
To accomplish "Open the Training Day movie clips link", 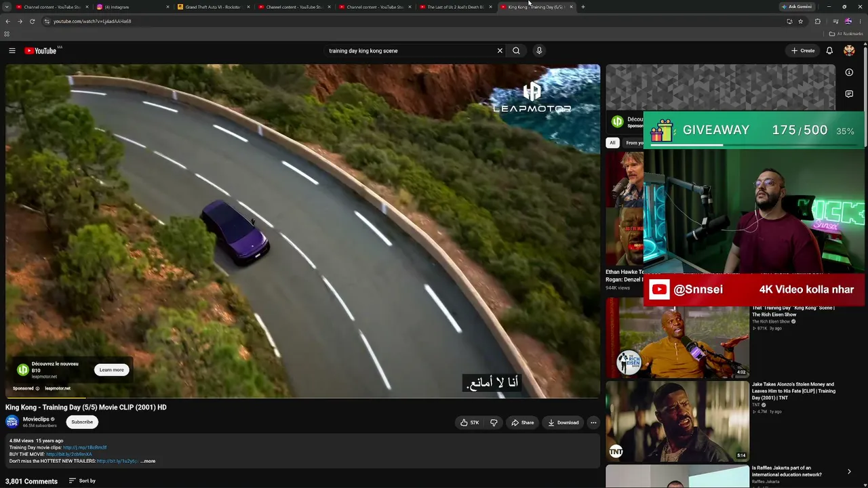I will coord(85,447).
